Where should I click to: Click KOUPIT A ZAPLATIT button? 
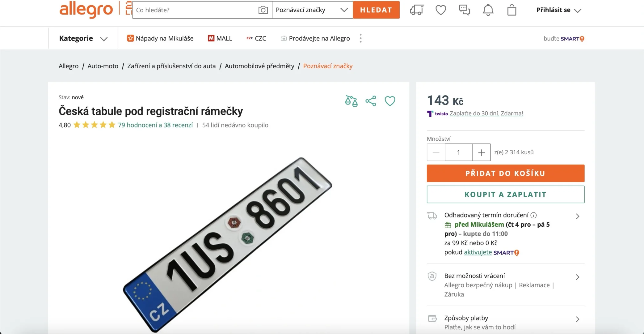pyautogui.click(x=505, y=195)
